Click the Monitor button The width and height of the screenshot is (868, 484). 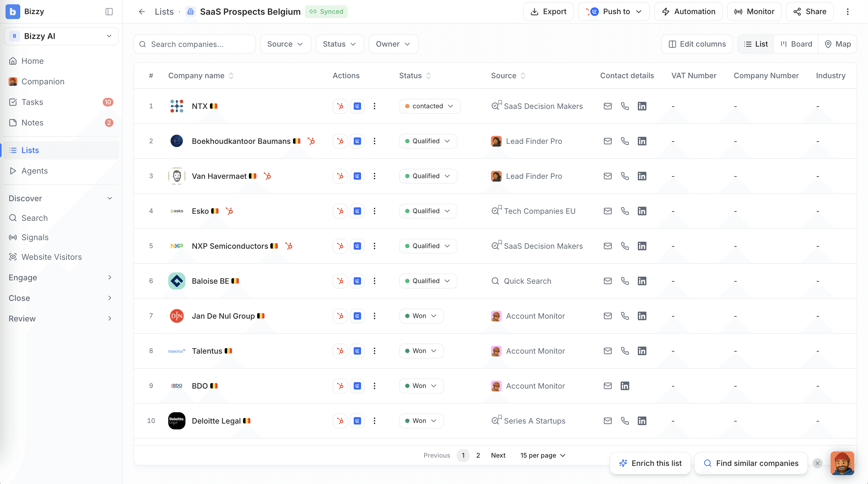point(754,11)
